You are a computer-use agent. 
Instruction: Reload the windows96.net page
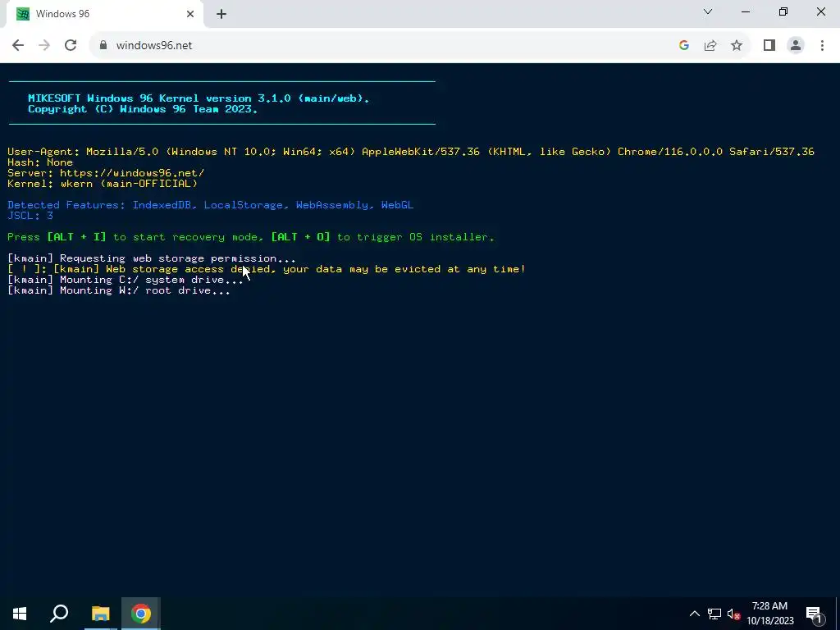click(x=71, y=46)
